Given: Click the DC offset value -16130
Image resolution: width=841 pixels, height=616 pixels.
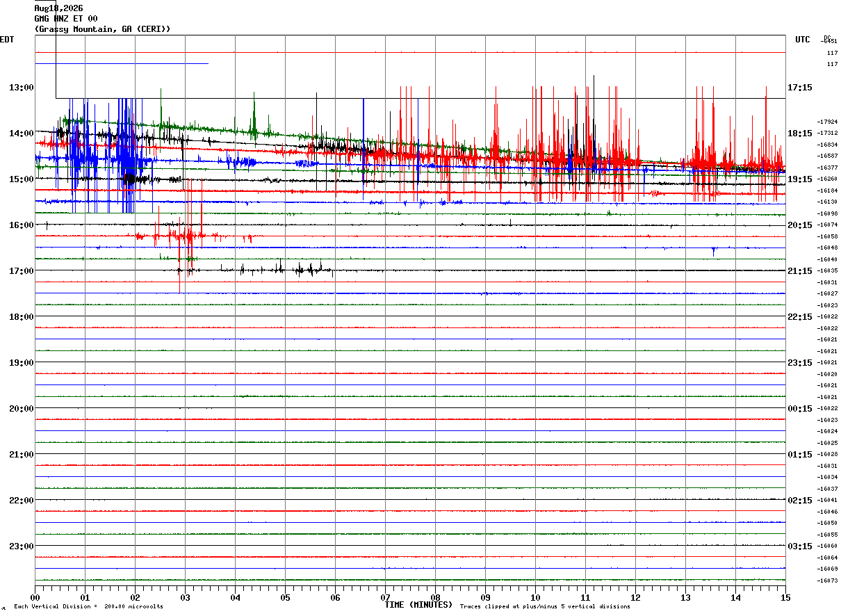Looking at the screenshot, I should pyautogui.click(x=827, y=202).
